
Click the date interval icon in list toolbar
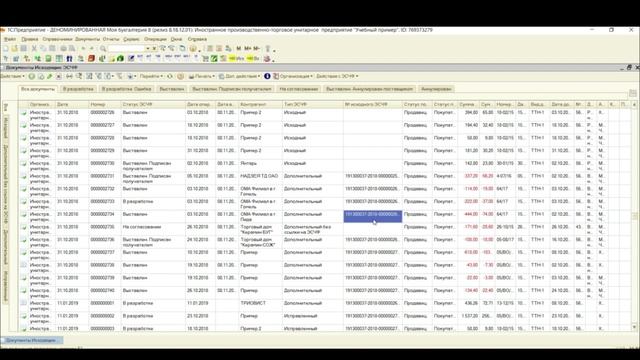click(x=69, y=76)
